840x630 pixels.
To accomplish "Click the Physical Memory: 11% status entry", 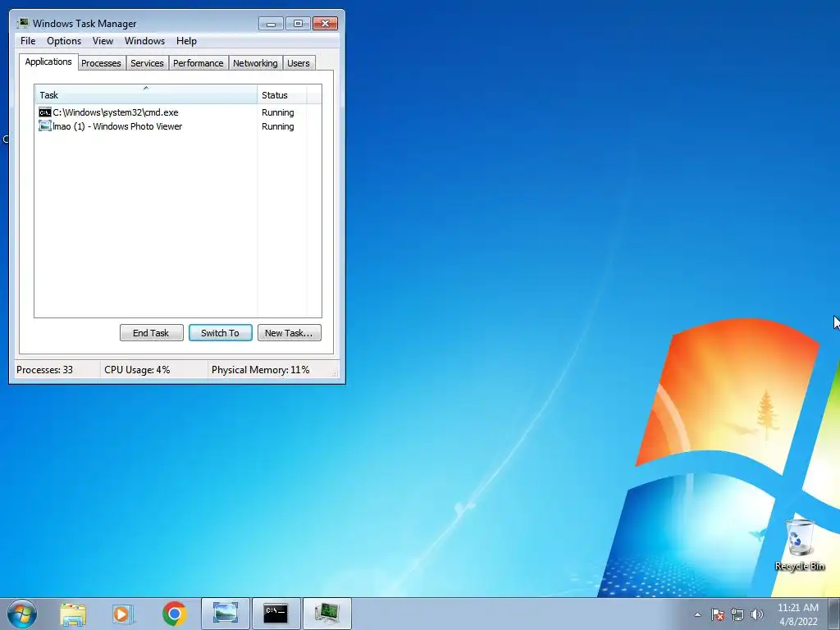I will (x=260, y=370).
